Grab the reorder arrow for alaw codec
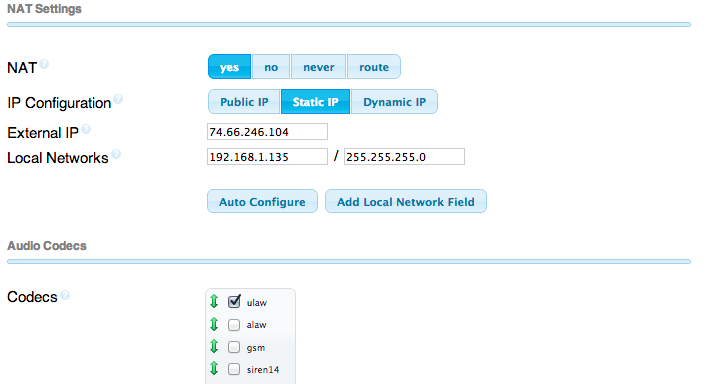The width and height of the screenshot is (728, 384). tap(214, 324)
